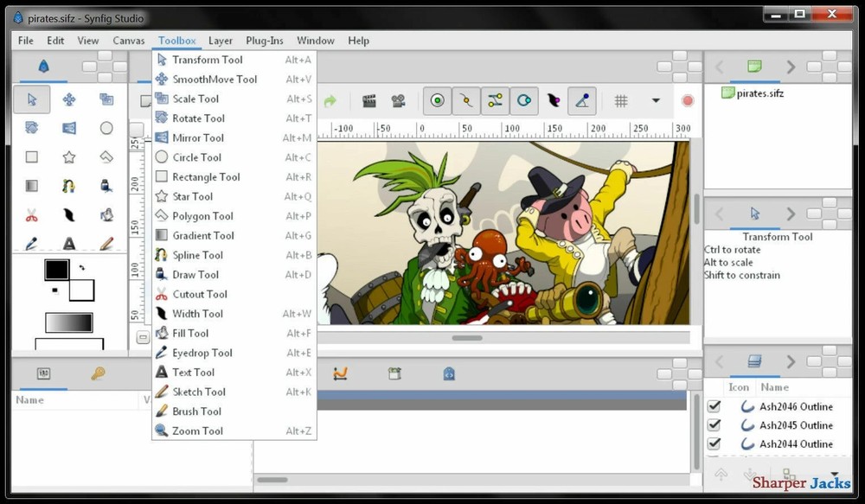Open the Plug-Ins menu
This screenshot has height=504, width=865.
click(264, 41)
